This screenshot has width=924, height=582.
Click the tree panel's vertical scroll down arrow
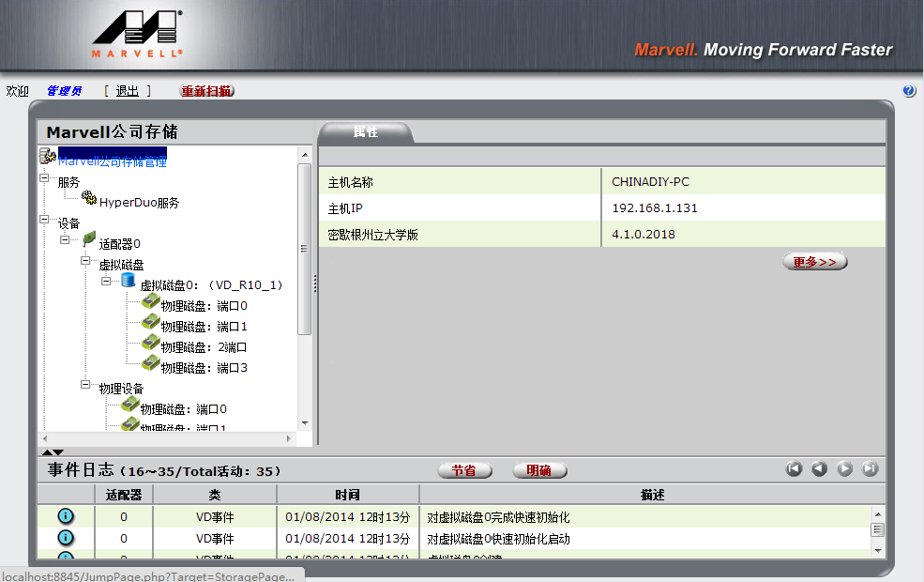[x=305, y=422]
